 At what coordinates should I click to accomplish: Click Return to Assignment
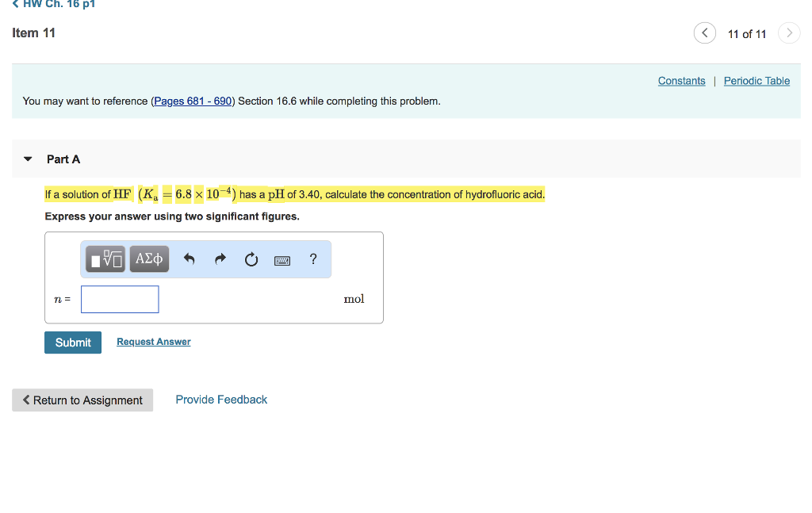pos(82,400)
